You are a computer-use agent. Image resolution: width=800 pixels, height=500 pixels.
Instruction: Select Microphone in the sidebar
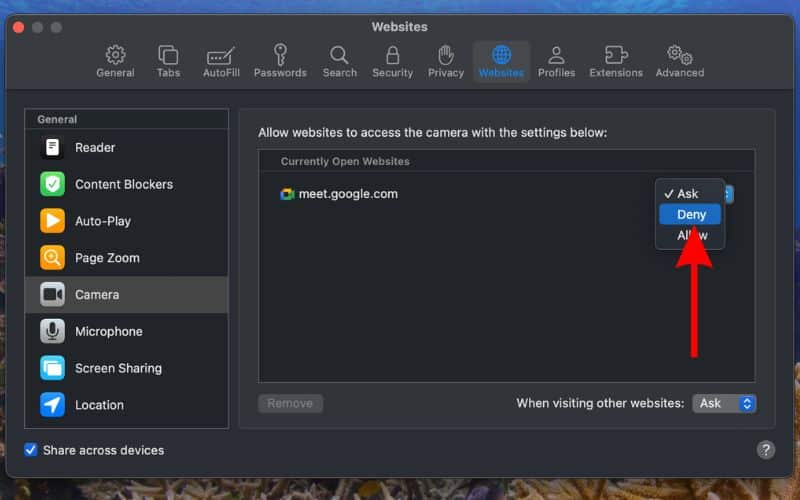pos(108,331)
